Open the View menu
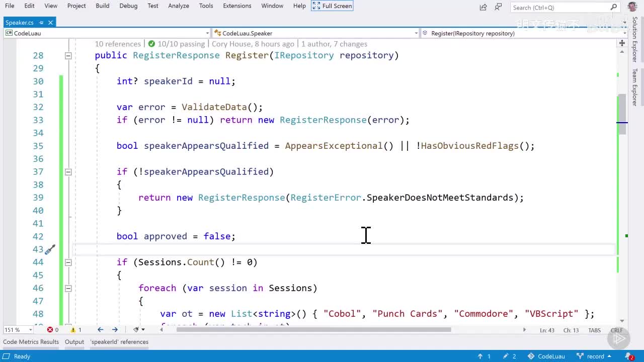644x362 pixels. tap(51, 6)
